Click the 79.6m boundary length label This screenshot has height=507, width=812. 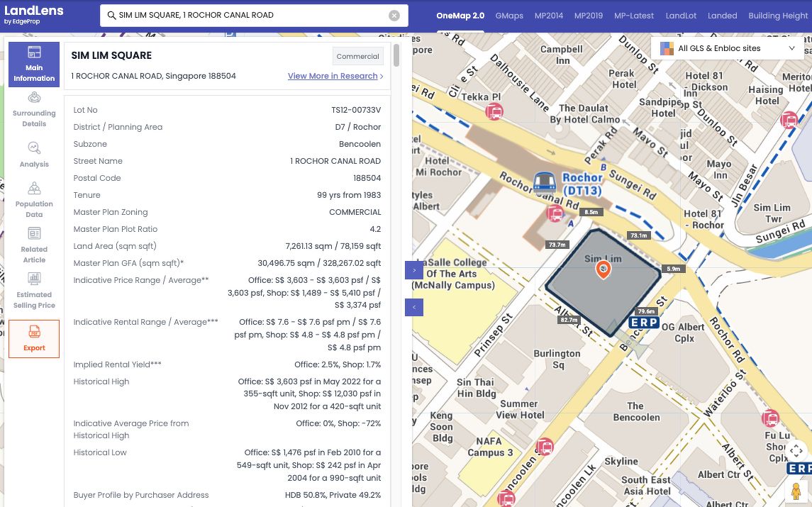click(646, 311)
